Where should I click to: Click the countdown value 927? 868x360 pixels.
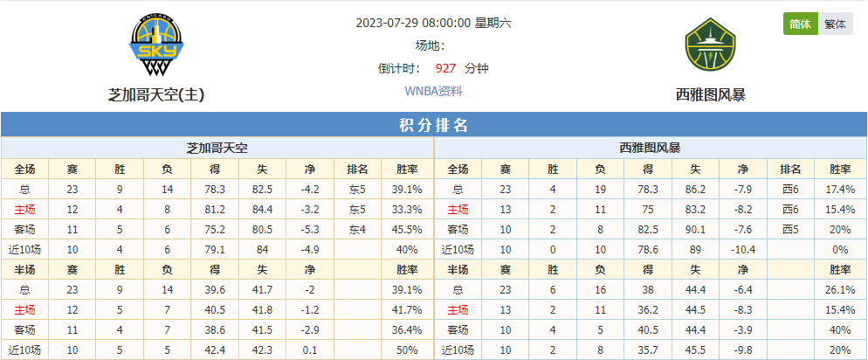[445, 69]
